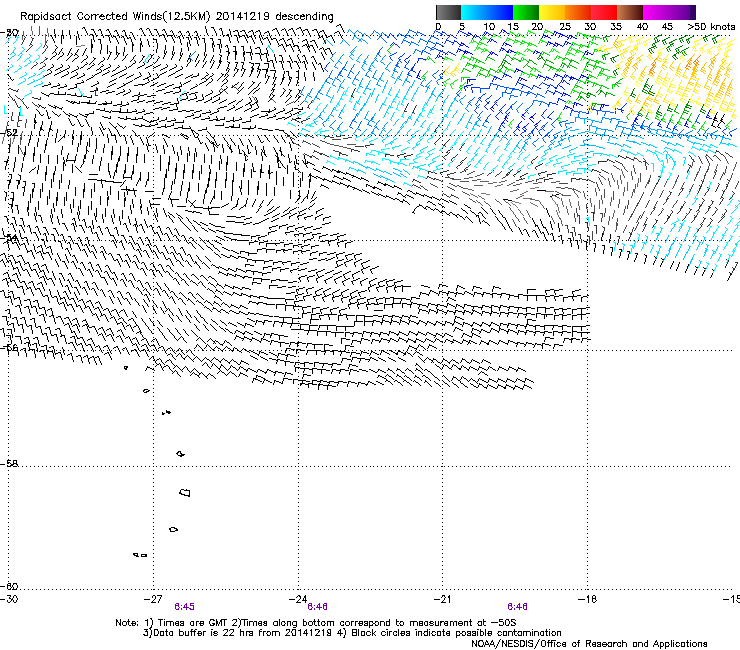Click the '6:46' time label beside the -24 label
Screen dimensions: 740x650
(317, 607)
